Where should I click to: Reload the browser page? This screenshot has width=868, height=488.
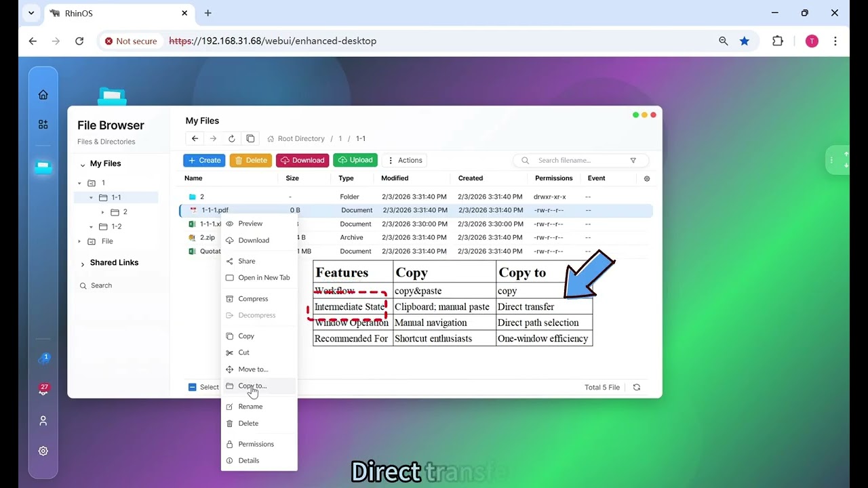(x=79, y=41)
